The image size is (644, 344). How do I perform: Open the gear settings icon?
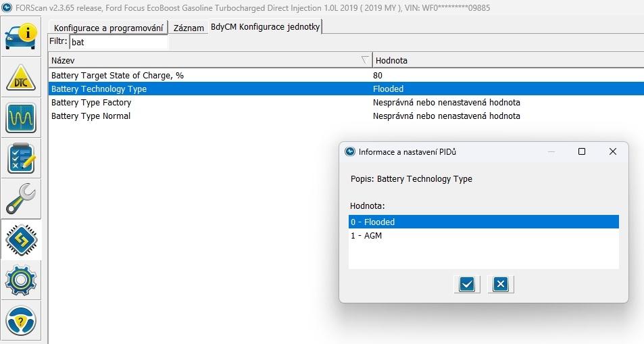tap(21, 280)
